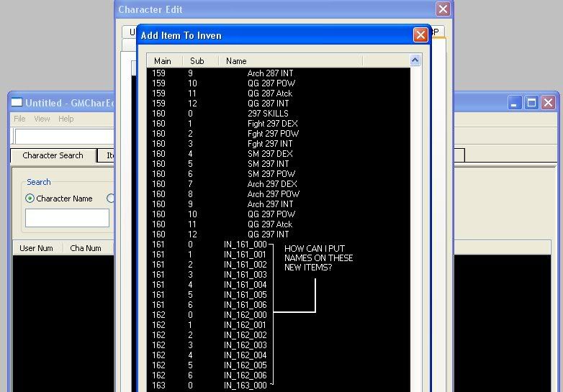Screen dimensions: 563x392
Task: Sort items by the Main column header
Action: point(163,61)
